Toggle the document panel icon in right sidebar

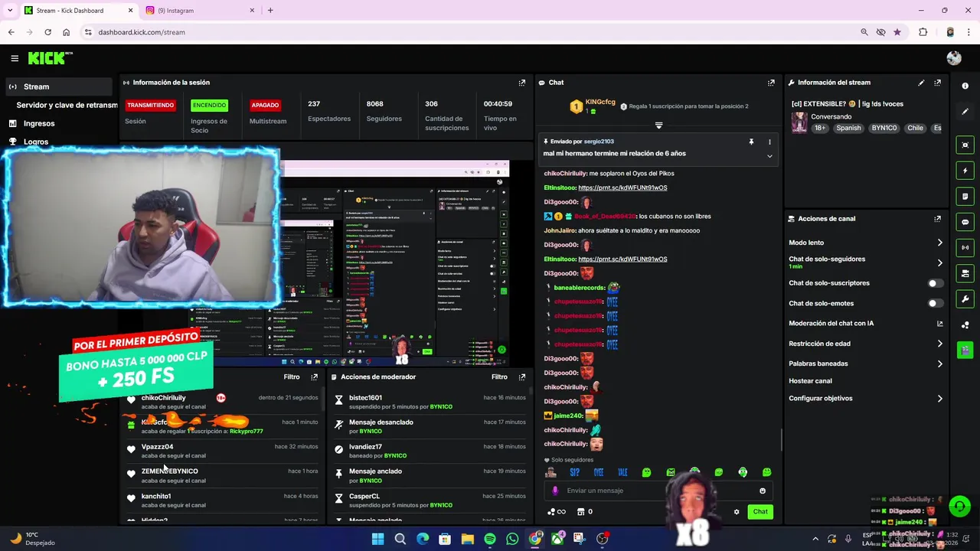[x=965, y=197]
